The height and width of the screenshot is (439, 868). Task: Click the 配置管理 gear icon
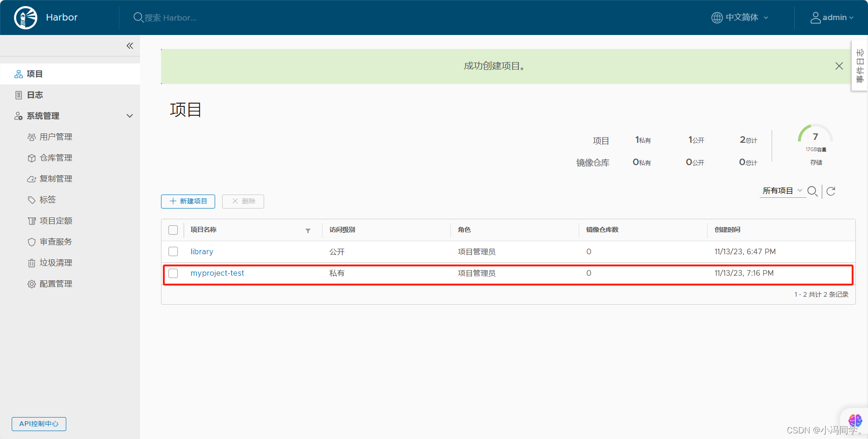(x=32, y=284)
